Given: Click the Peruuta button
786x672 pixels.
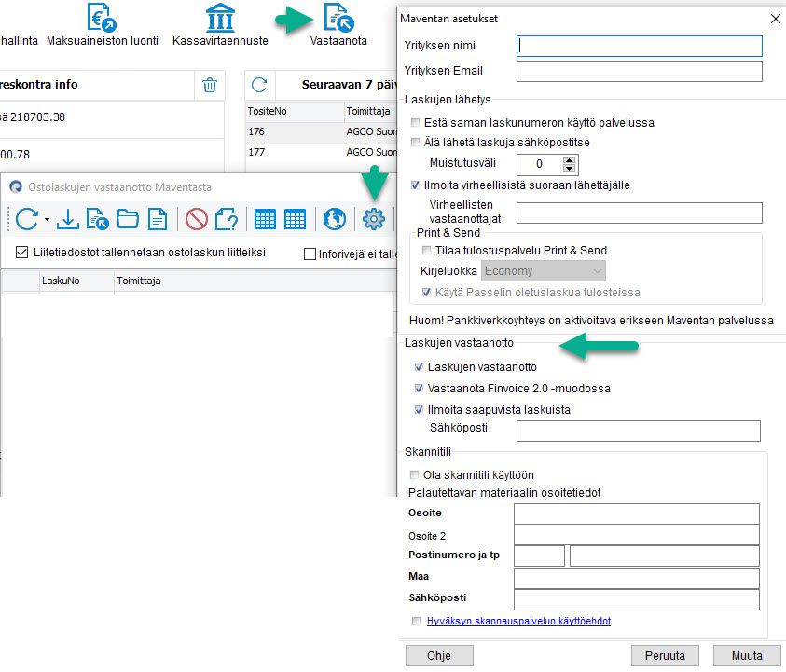Looking at the screenshot, I should tap(665, 655).
